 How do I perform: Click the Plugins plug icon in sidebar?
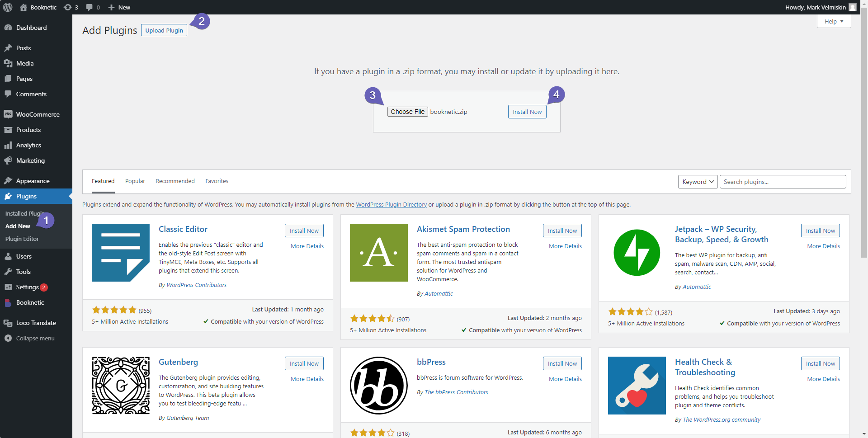[x=8, y=196]
